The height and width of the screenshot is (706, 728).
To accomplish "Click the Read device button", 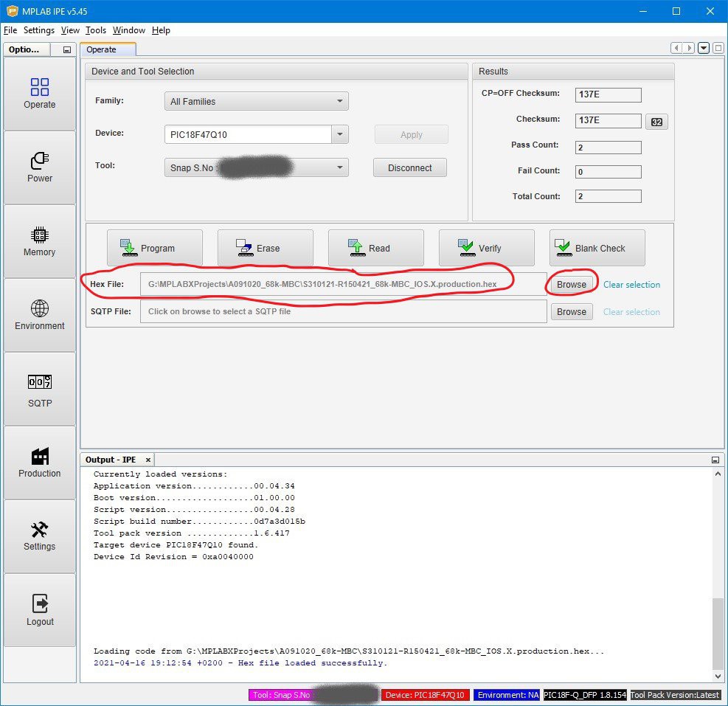I will [375, 248].
